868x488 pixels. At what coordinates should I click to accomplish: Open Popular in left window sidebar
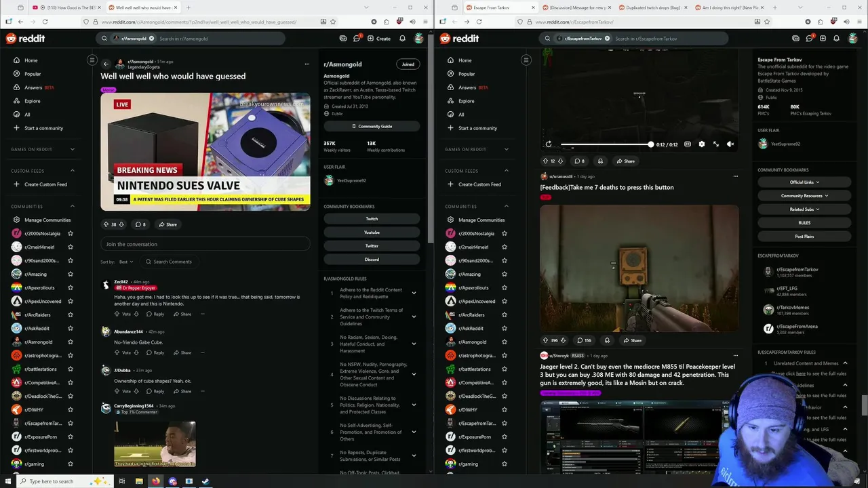[x=33, y=74]
